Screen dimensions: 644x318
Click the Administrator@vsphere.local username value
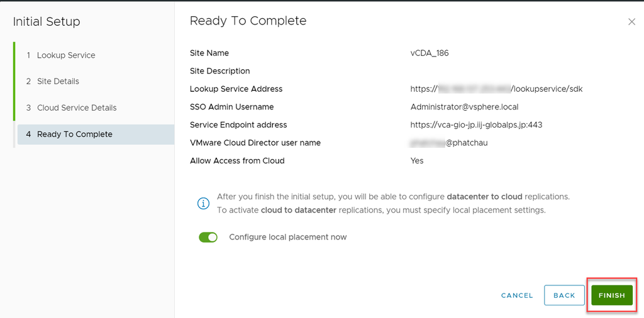click(x=464, y=107)
